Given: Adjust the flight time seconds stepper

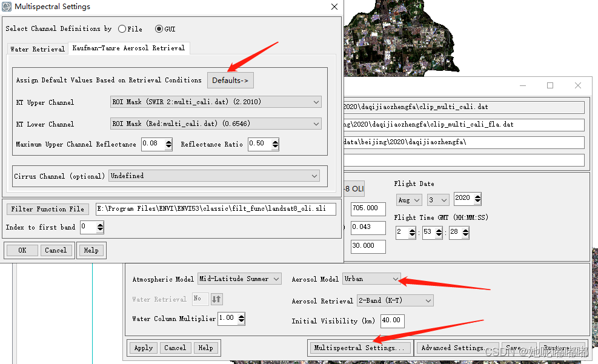Looking at the screenshot, I should pyautogui.click(x=465, y=232).
